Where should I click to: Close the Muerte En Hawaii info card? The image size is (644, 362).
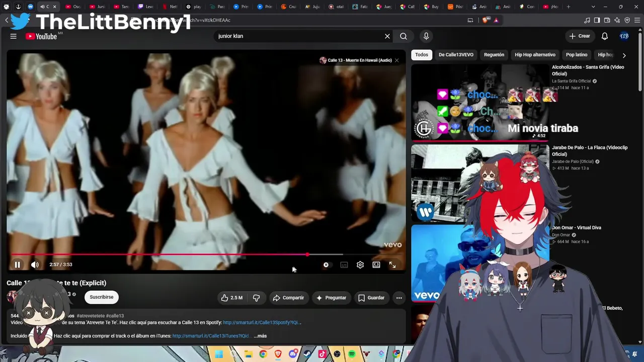tap(396, 60)
